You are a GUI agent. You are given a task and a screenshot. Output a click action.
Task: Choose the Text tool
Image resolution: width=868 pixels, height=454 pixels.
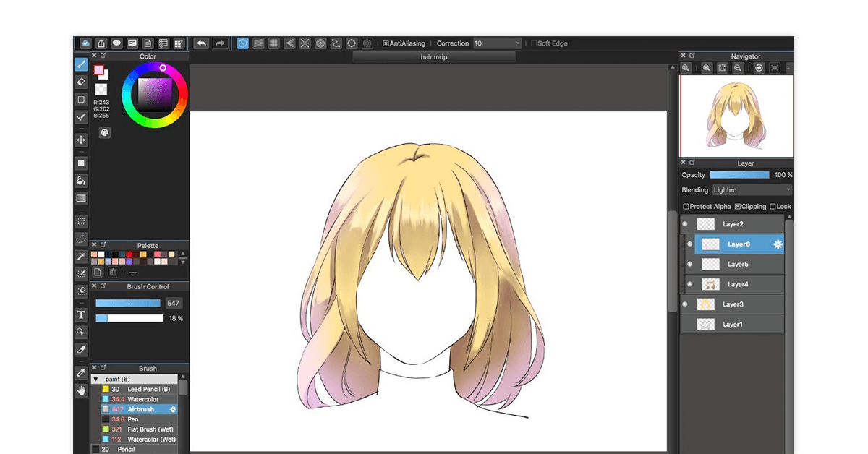82,315
